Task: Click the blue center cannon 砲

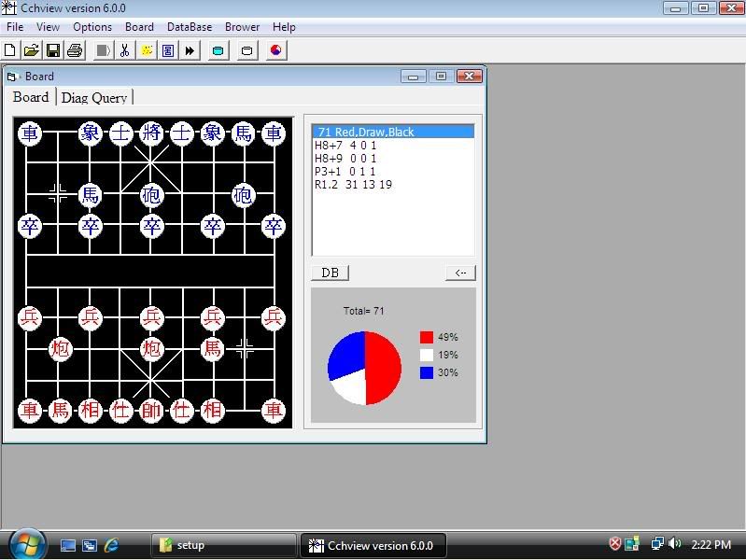Action: tap(151, 194)
